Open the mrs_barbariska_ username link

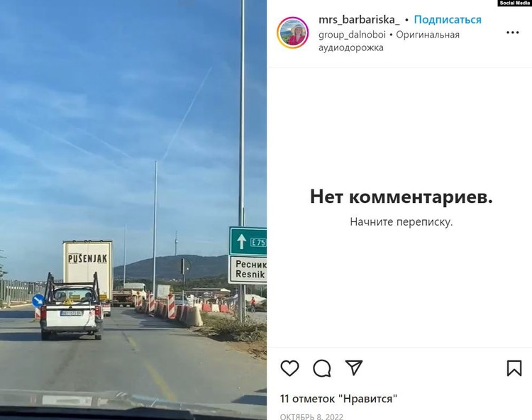tap(359, 20)
